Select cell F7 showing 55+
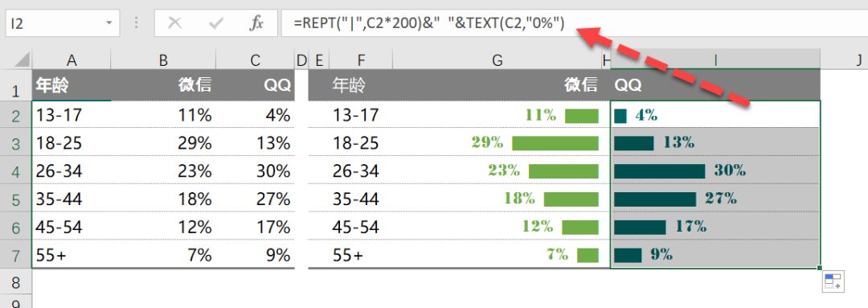 (x=350, y=254)
